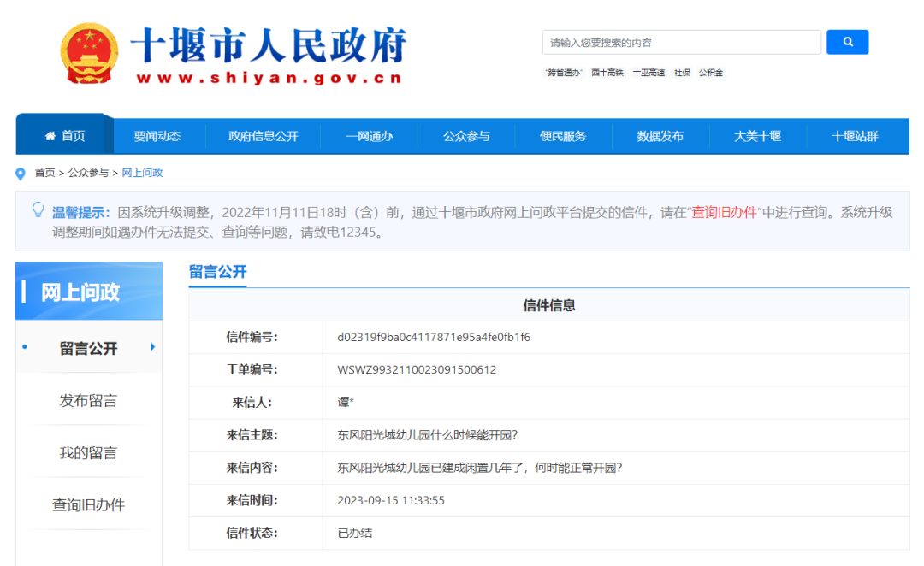Image resolution: width=924 pixels, height=566 pixels.
Task: Select 我的留言 in the sidebar
Action: [88, 453]
